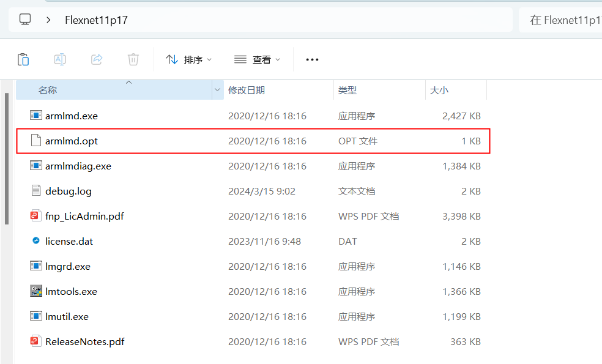Sort by 修改日期 column header
Screen dimensions: 602x364
click(x=247, y=90)
